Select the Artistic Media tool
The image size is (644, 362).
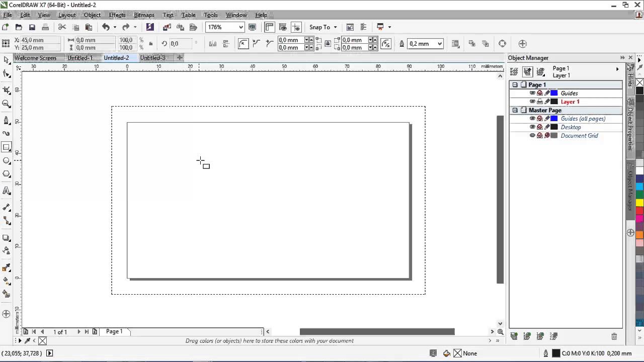pos(6,134)
